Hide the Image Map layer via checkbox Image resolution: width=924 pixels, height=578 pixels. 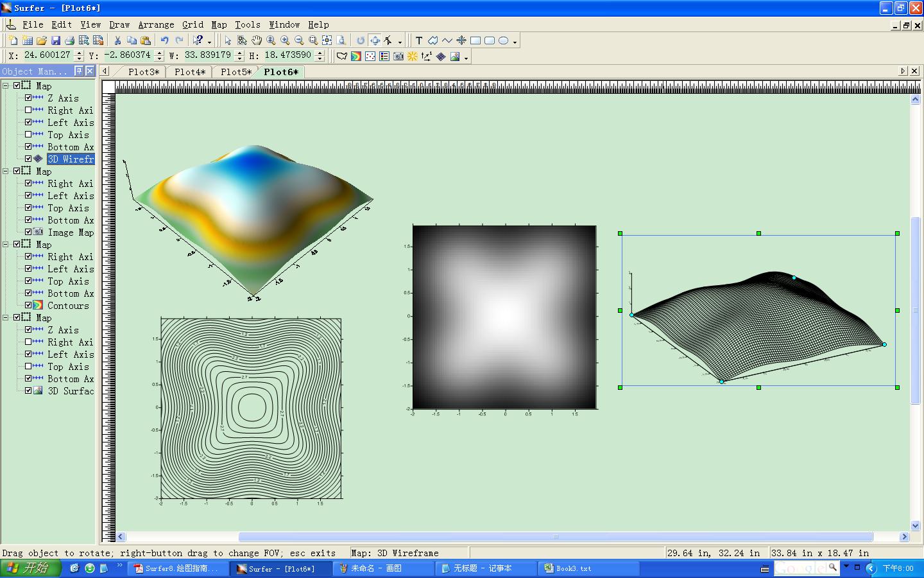coord(28,232)
